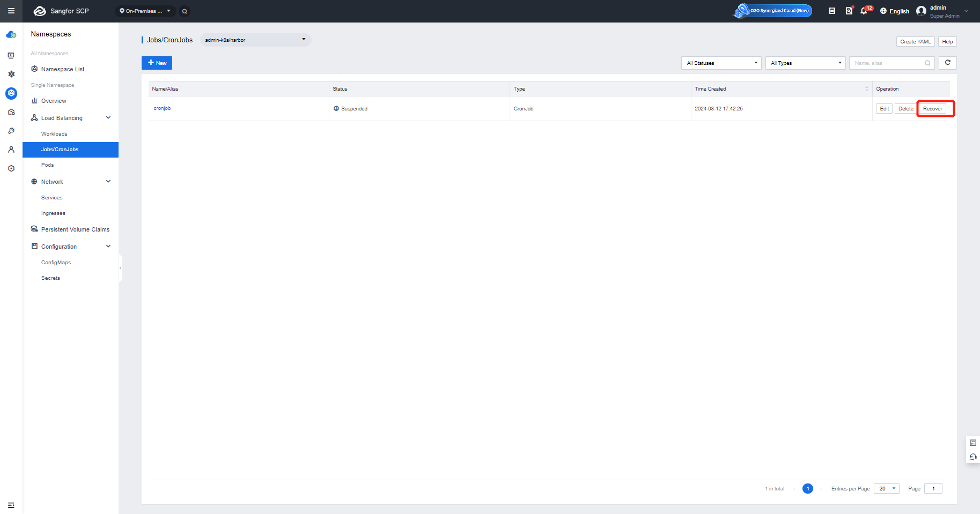Screen dimensions: 980x514
Task: Open the notification bell with 12 alerts
Action: pyautogui.click(x=865, y=11)
